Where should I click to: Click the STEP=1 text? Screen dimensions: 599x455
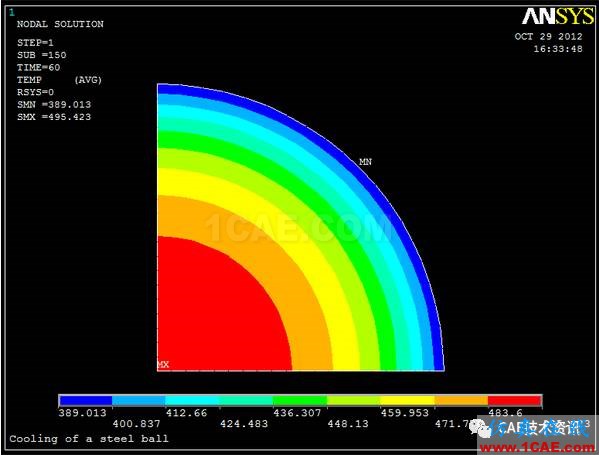(35, 42)
